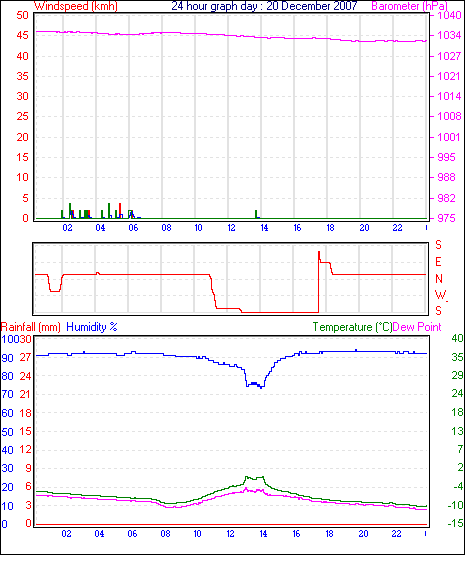Click the Windspeed (kmh) axis label
The image size is (466, 563).
click(76, 6)
